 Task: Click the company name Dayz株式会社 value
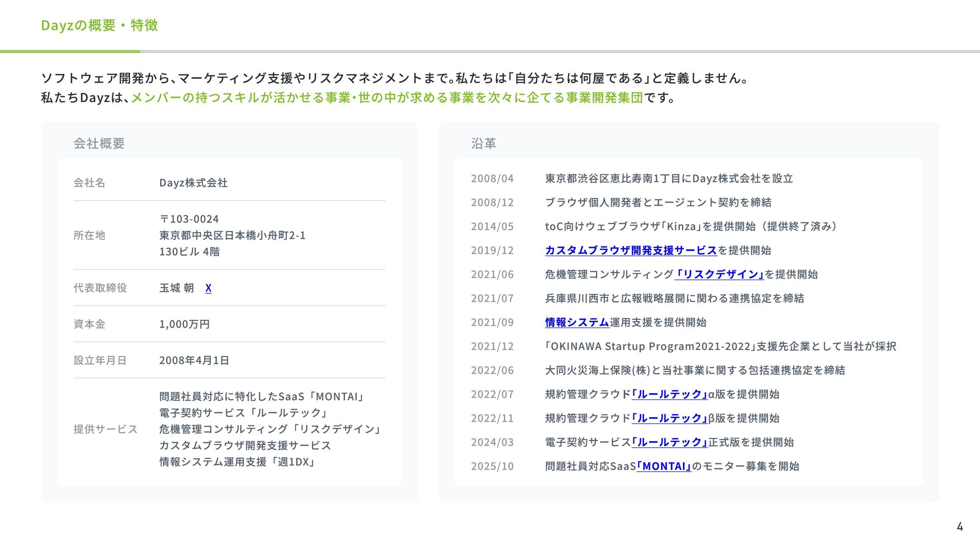pyautogui.click(x=193, y=183)
